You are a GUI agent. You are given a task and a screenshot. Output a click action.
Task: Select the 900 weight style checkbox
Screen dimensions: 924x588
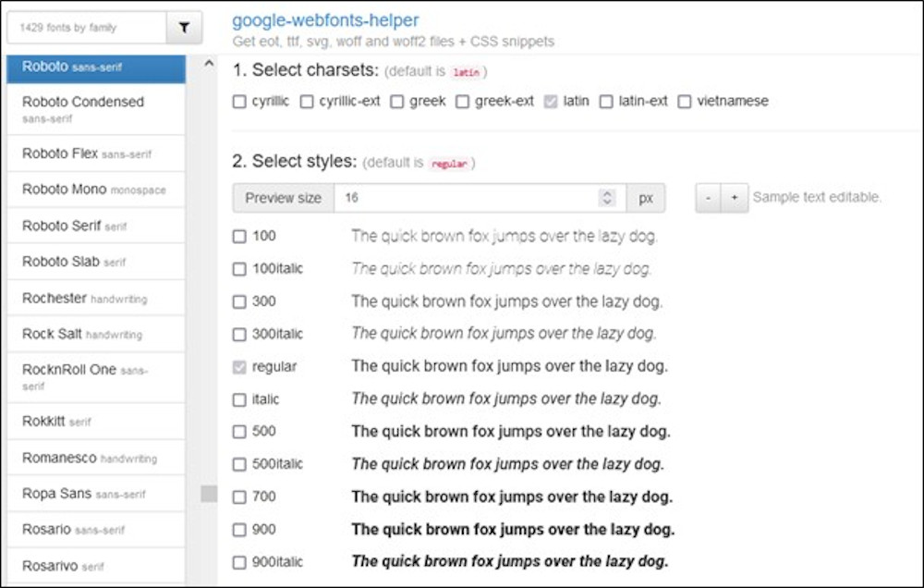click(x=239, y=530)
